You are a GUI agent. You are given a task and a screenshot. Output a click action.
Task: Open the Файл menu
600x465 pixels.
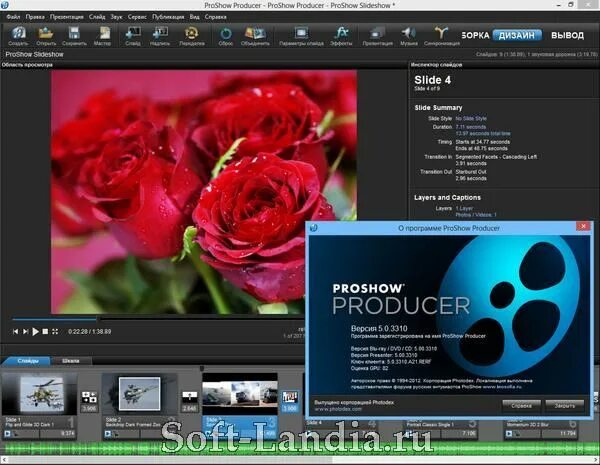click(13, 17)
